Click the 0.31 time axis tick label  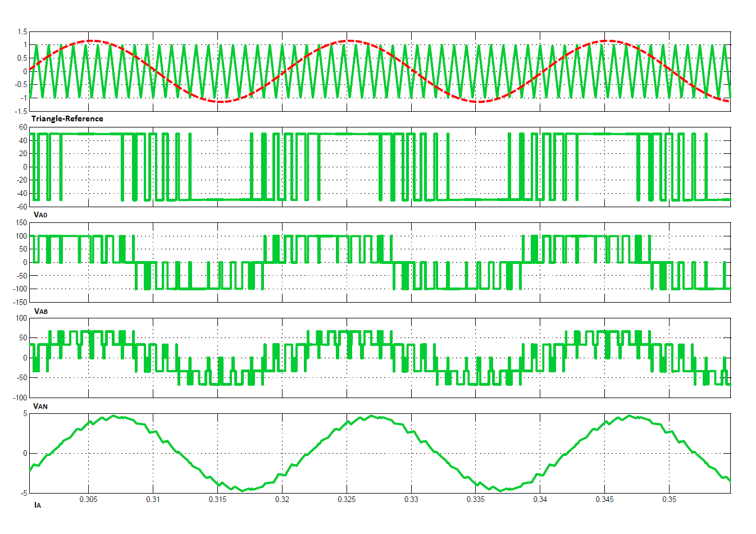[x=153, y=499]
